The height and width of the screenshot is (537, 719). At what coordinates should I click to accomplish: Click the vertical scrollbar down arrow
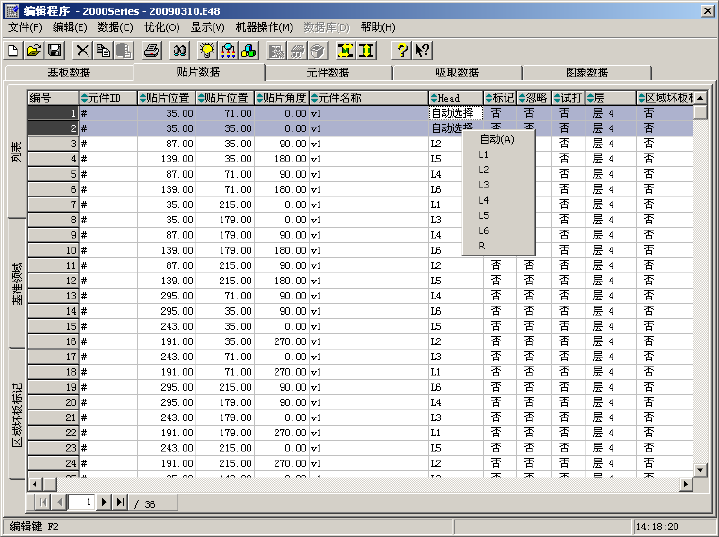pos(701,471)
